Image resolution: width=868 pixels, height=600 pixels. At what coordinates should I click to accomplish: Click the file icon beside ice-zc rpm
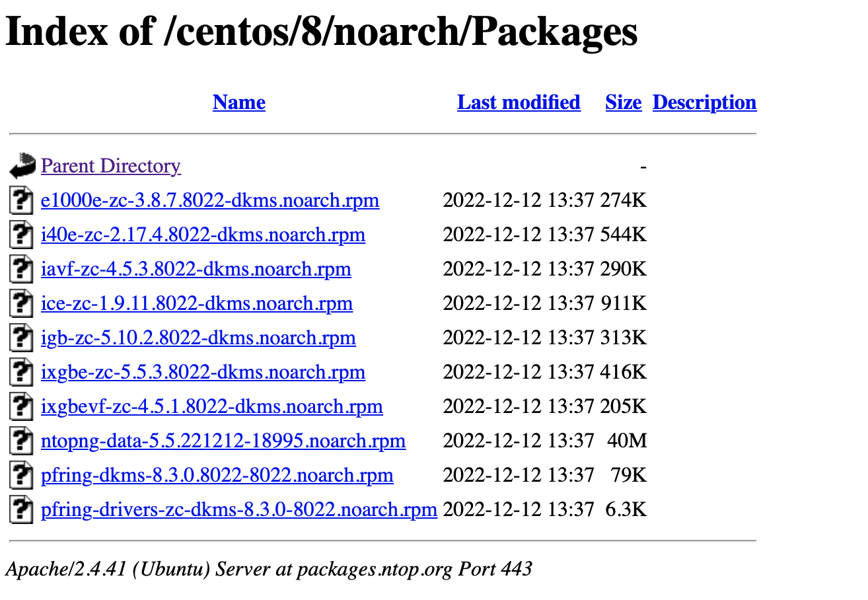point(20,303)
